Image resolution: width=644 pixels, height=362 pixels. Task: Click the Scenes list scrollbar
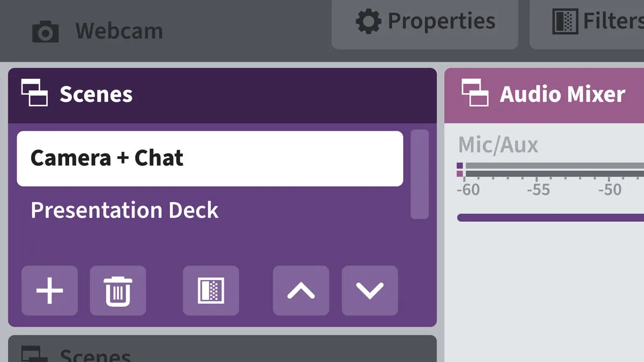[x=419, y=174]
